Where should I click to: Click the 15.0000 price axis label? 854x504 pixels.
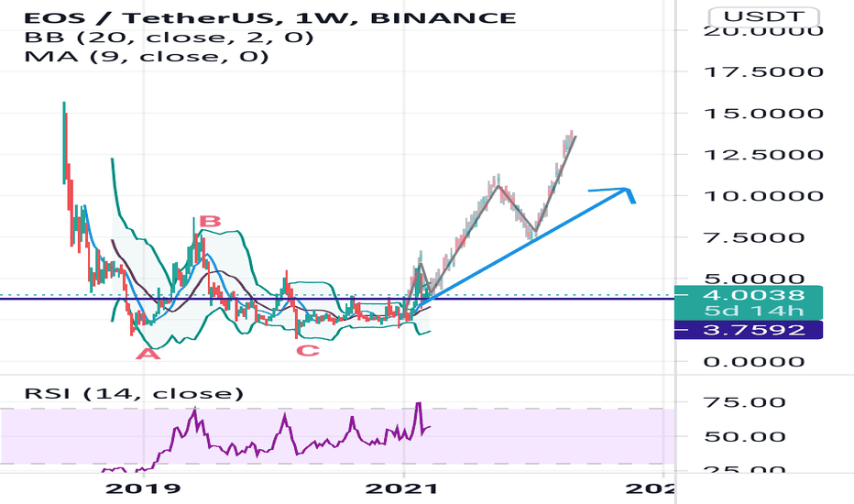(763, 114)
